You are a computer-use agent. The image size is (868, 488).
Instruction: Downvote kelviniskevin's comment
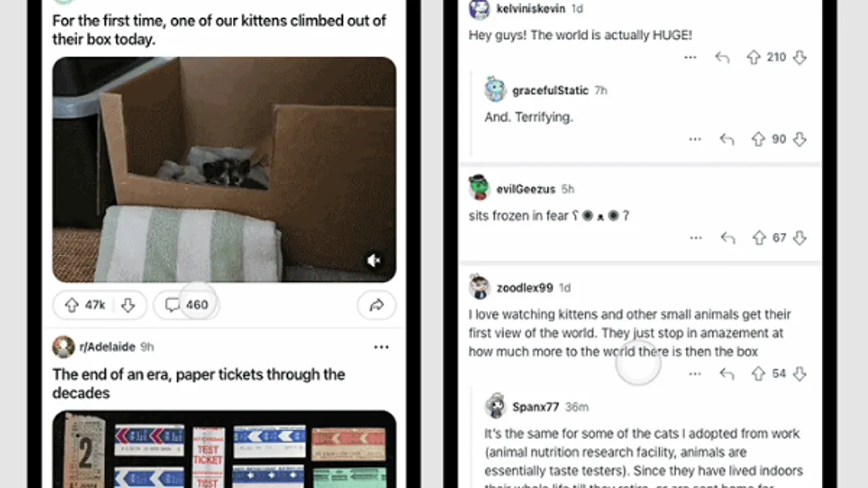[799, 57]
